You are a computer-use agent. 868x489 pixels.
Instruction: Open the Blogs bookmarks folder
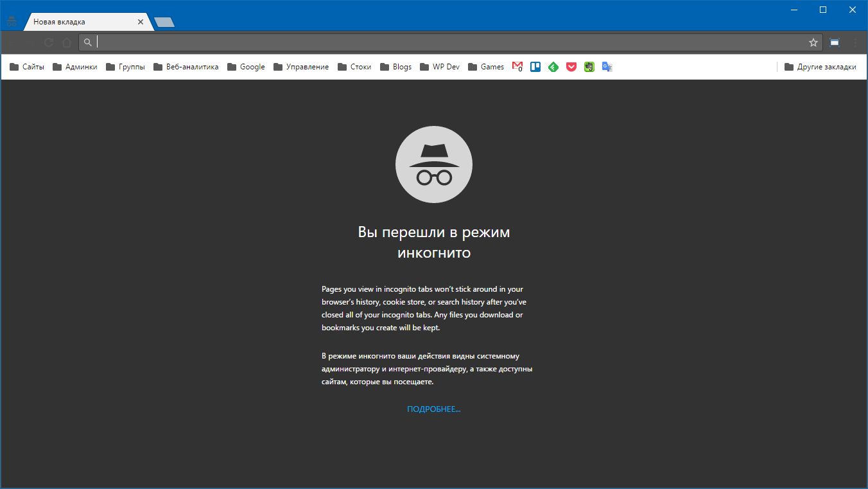coord(396,67)
